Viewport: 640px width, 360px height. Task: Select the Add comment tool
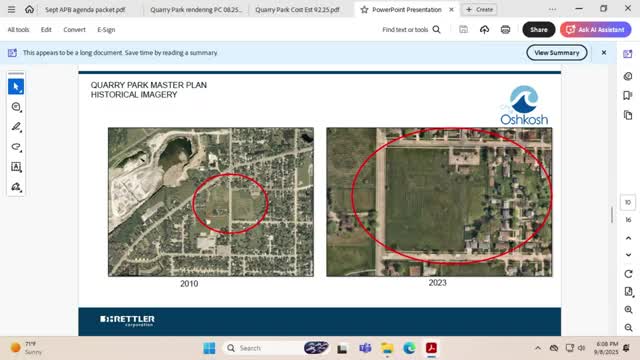coord(16,107)
